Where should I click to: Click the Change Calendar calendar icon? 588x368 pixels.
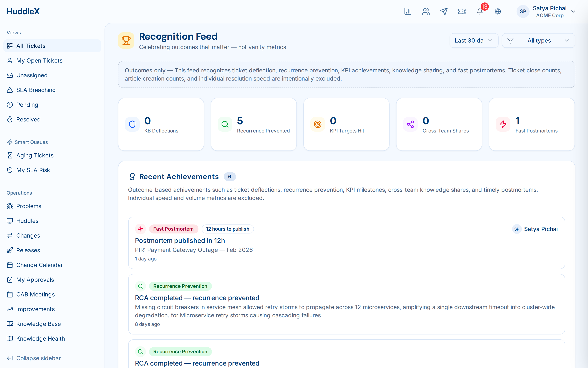click(x=10, y=265)
